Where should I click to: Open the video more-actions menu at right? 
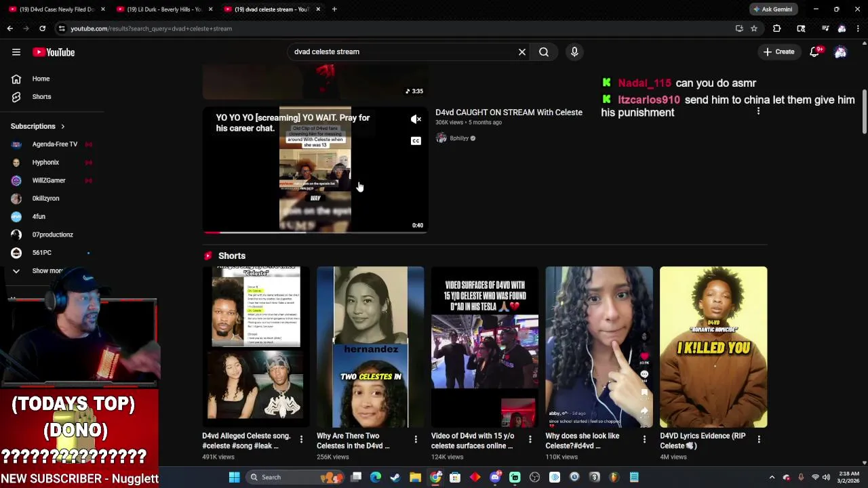click(x=758, y=111)
